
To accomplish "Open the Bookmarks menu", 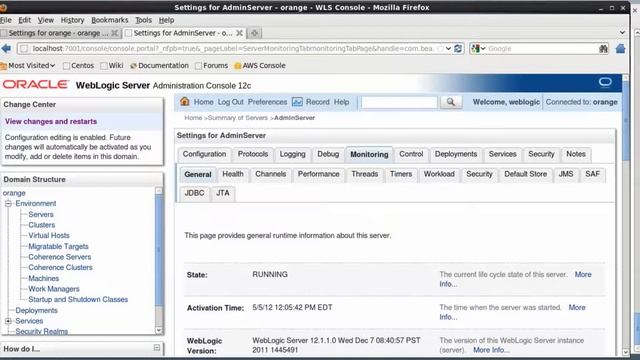I will click(x=109, y=20).
